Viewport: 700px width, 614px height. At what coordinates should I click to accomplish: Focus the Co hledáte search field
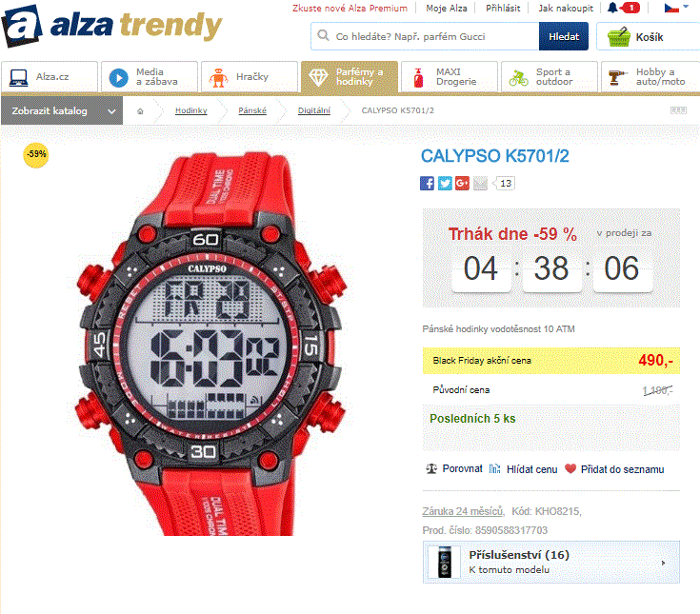pos(425,36)
